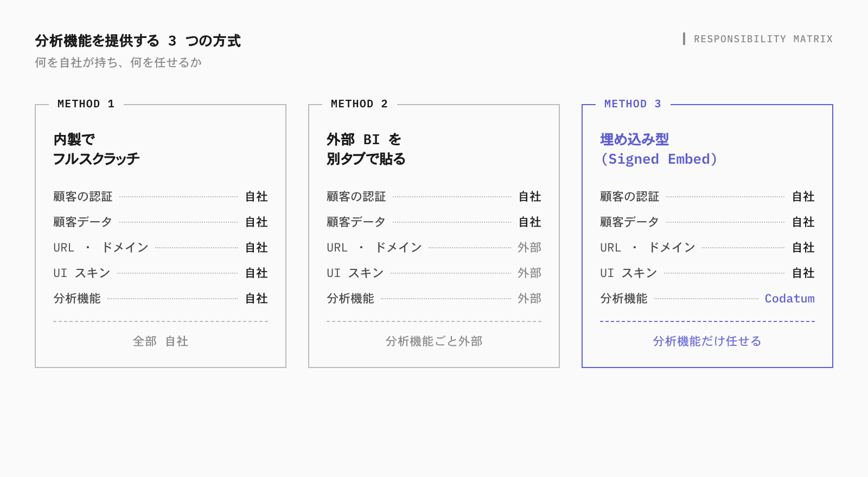868x477 pixels.
Task: Click the 自社 value for Method 1 分析機能
Action: tap(257, 298)
